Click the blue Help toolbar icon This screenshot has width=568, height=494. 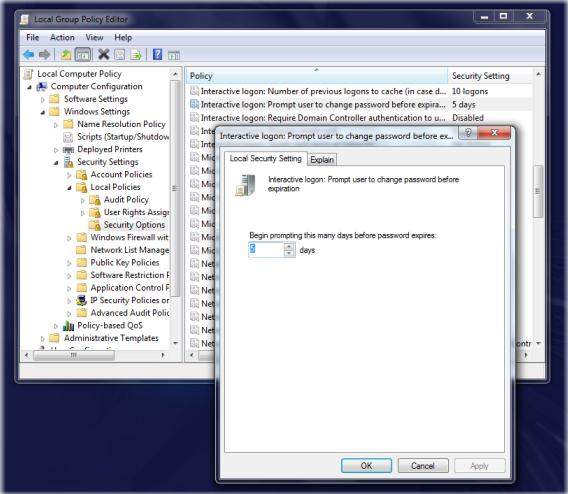[157, 55]
